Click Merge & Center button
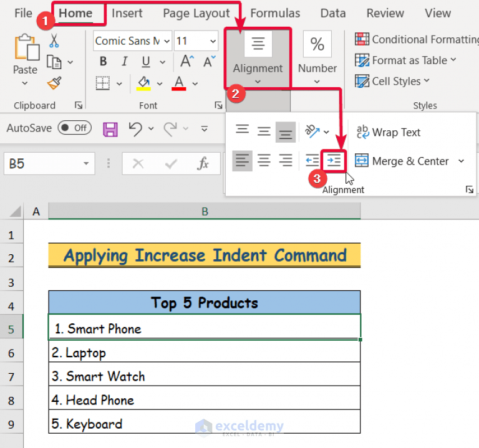This screenshot has width=479, height=448. (402, 161)
